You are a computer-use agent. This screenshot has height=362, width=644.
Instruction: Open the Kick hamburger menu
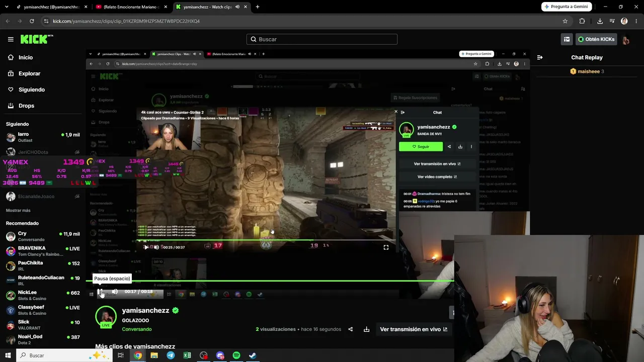(x=11, y=39)
